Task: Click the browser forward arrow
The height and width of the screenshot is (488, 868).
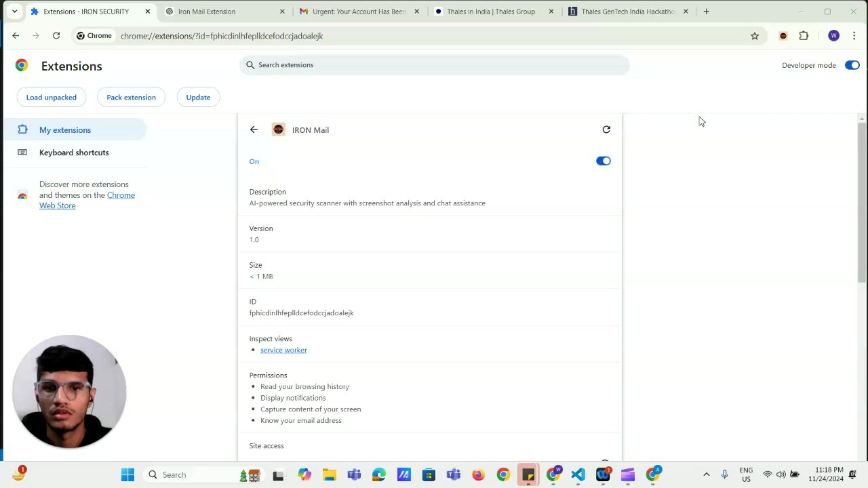Action: 36,36
